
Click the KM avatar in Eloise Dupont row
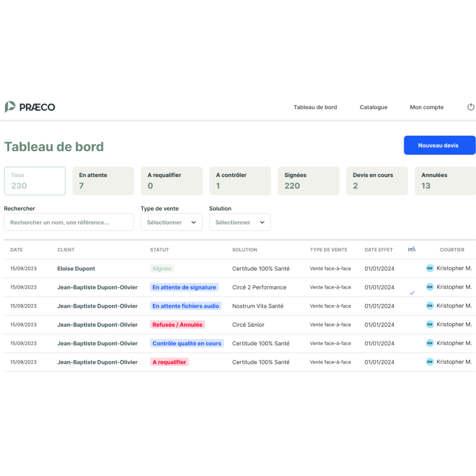point(430,268)
